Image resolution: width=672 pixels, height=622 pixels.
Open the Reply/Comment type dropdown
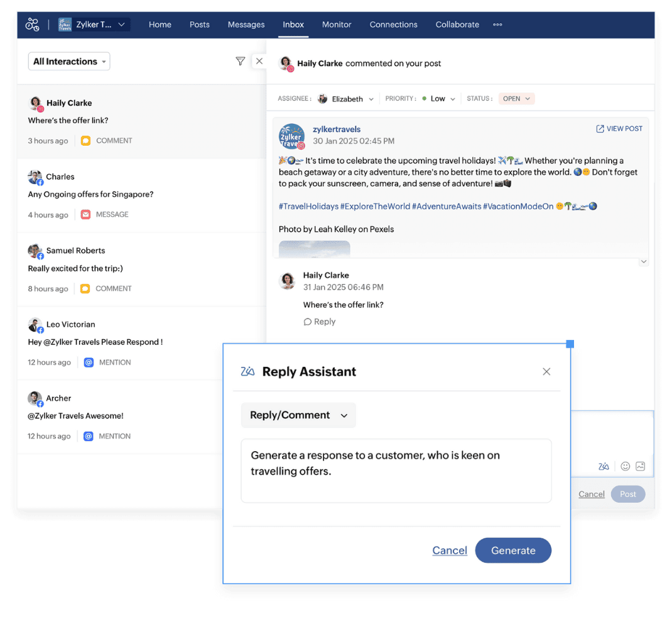(x=298, y=415)
